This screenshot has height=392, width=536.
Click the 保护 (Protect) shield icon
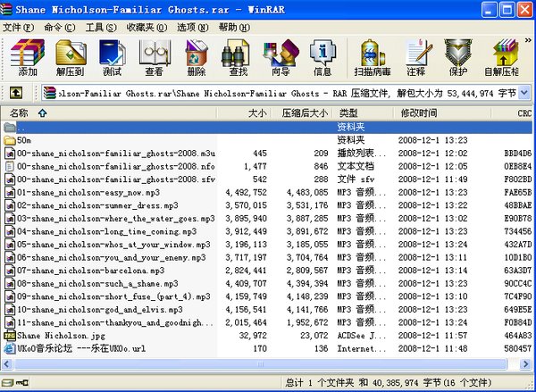[x=458, y=57]
